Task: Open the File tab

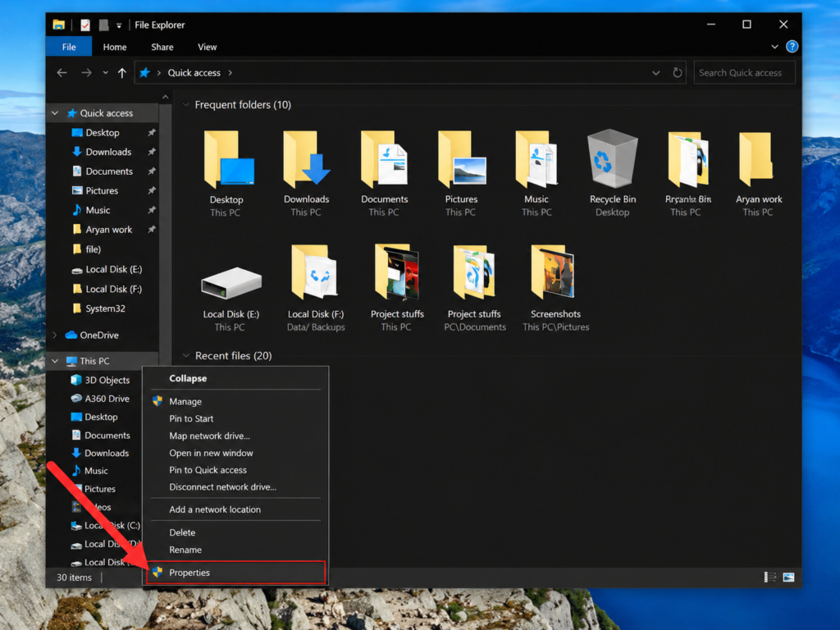Action: [x=69, y=47]
